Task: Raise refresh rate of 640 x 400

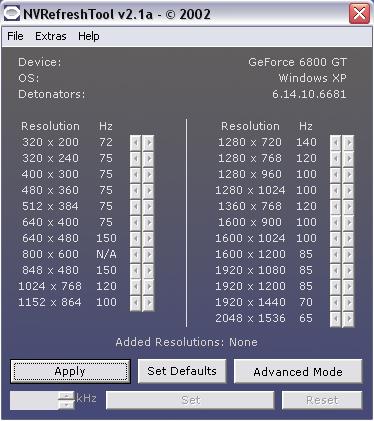Action: coord(148,223)
